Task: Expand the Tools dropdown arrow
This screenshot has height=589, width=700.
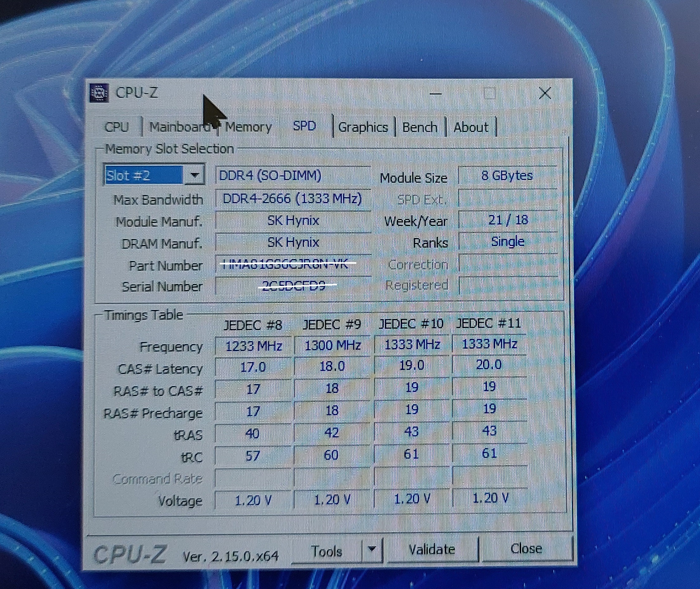Action: tap(372, 550)
